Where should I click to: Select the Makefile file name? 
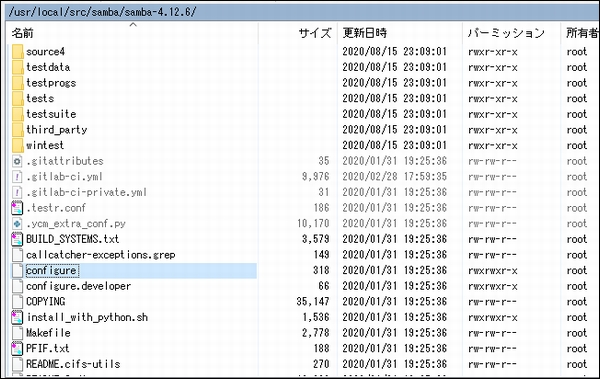[x=48, y=333]
